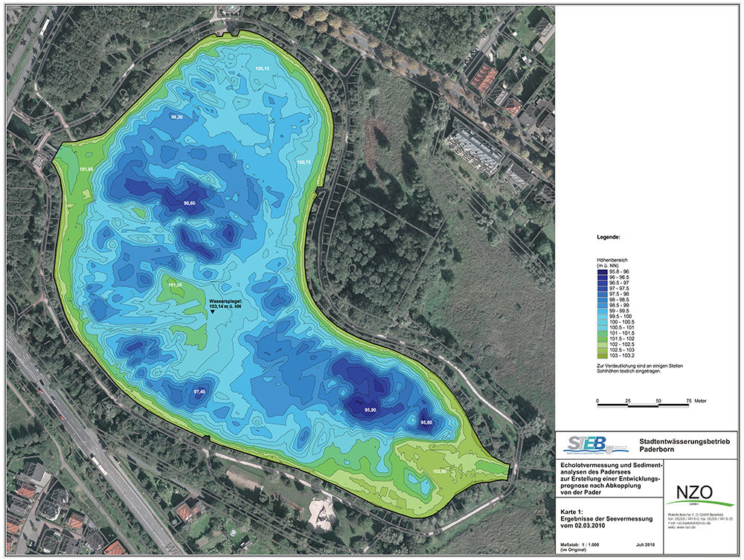Click the Wasserspiegel triangle marker in the lake

click(x=212, y=312)
